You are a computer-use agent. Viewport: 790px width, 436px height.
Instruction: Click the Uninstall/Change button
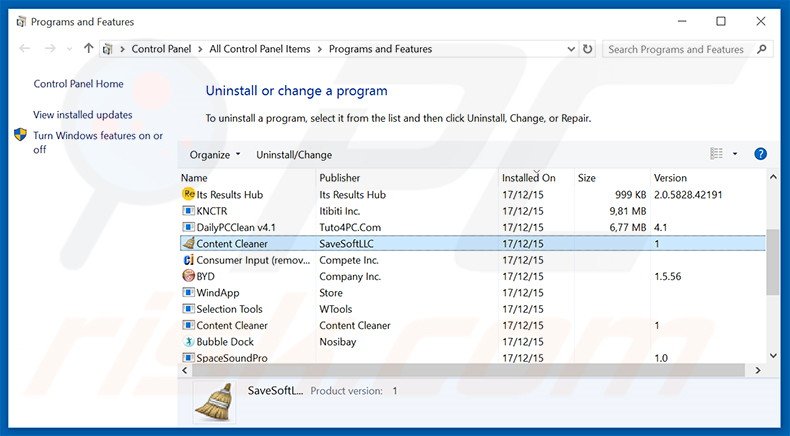pos(294,155)
